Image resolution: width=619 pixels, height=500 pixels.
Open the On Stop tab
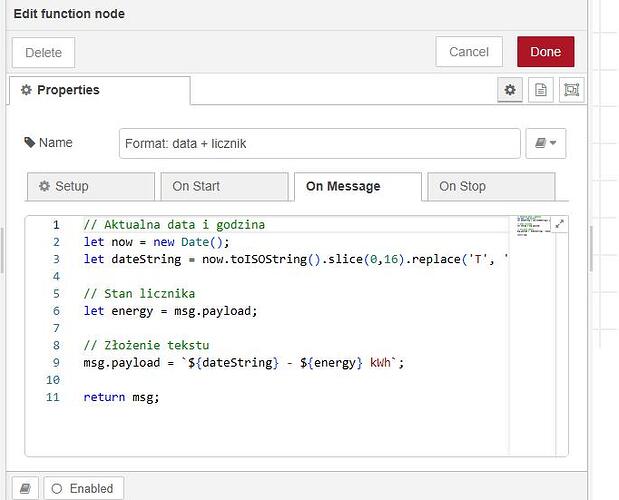491,186
